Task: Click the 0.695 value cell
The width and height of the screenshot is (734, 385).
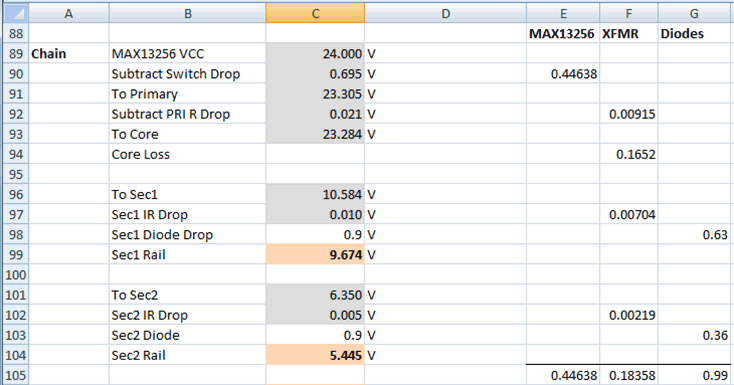Action: [315, 74]
